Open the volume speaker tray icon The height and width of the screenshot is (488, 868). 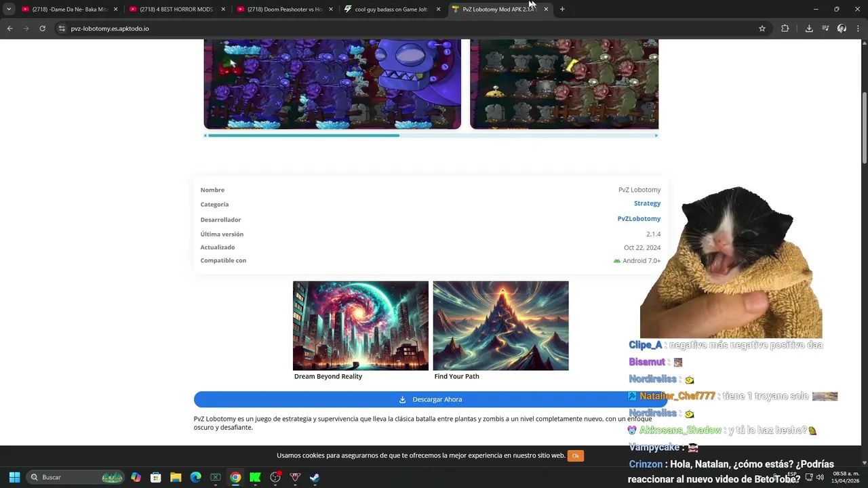[820, 477]
